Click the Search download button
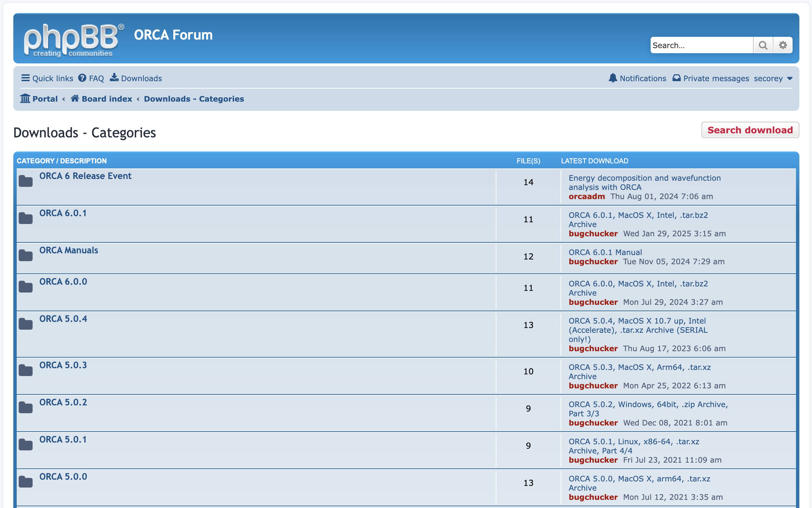 [750, 130]
